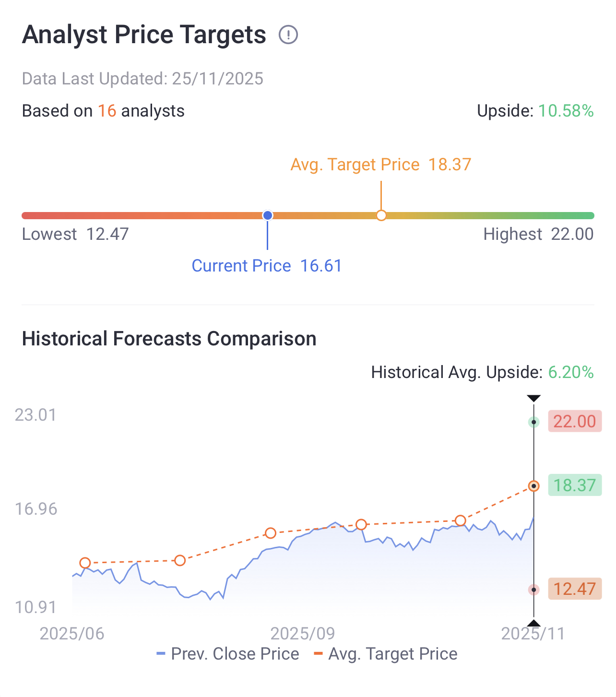Image resolution: width=616 pixels, height=697 pixels.
Task: Click the first orange target point on chart
Action: click(85, 563)
